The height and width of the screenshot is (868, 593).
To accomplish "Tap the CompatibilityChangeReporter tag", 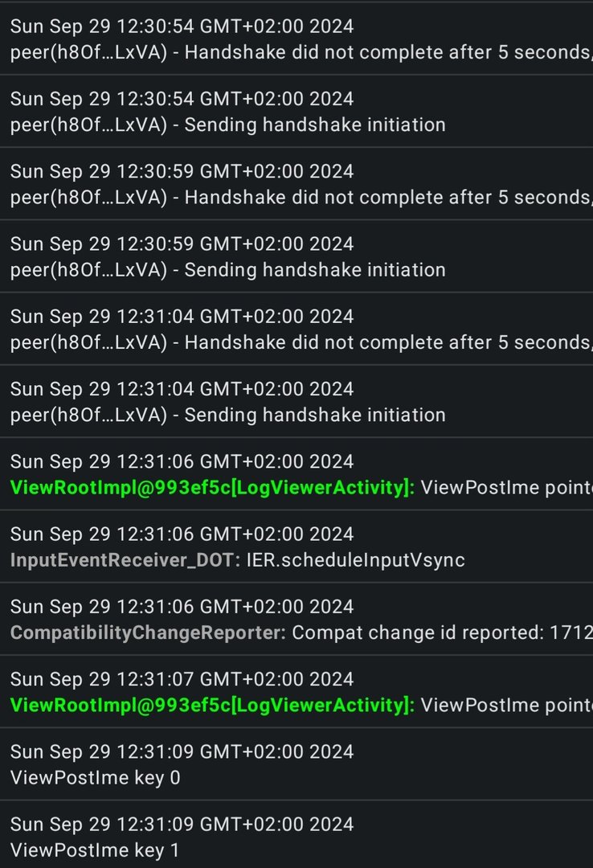I will [x=148, y=633].
